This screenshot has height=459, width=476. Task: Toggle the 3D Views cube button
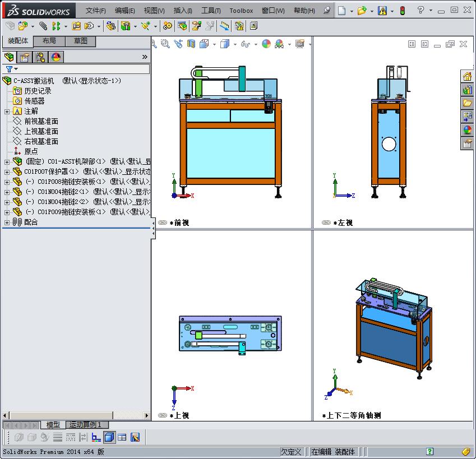click(x=109, y=437)
